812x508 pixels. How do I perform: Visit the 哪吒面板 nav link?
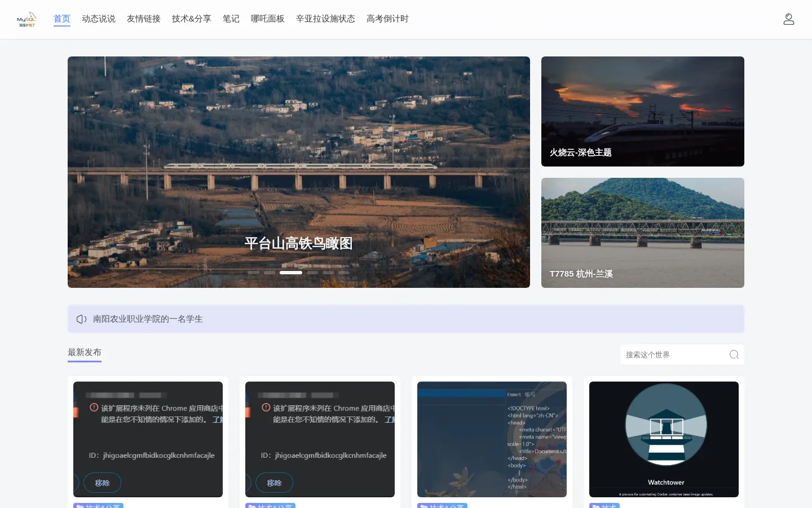click(268, 19)
